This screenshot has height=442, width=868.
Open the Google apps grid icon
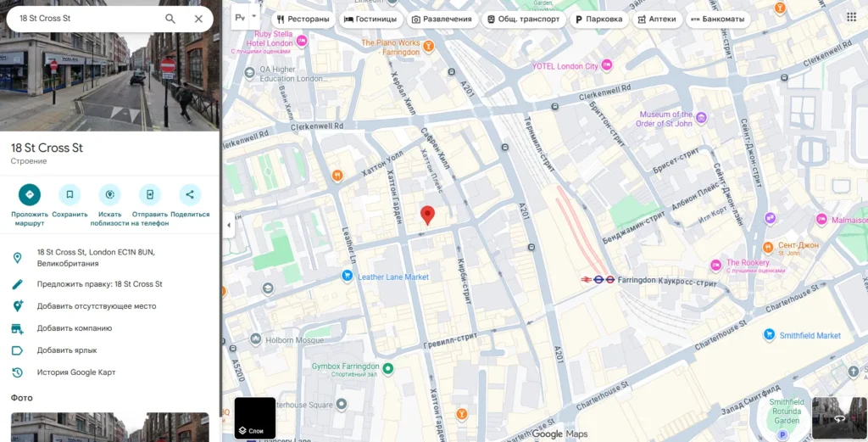[851, 17]
